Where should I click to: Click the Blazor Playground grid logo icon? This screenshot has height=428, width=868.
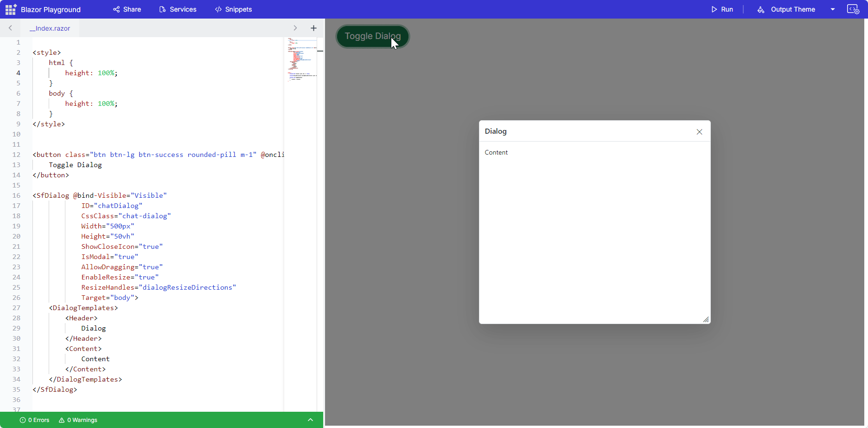click(x=11, y=9)
